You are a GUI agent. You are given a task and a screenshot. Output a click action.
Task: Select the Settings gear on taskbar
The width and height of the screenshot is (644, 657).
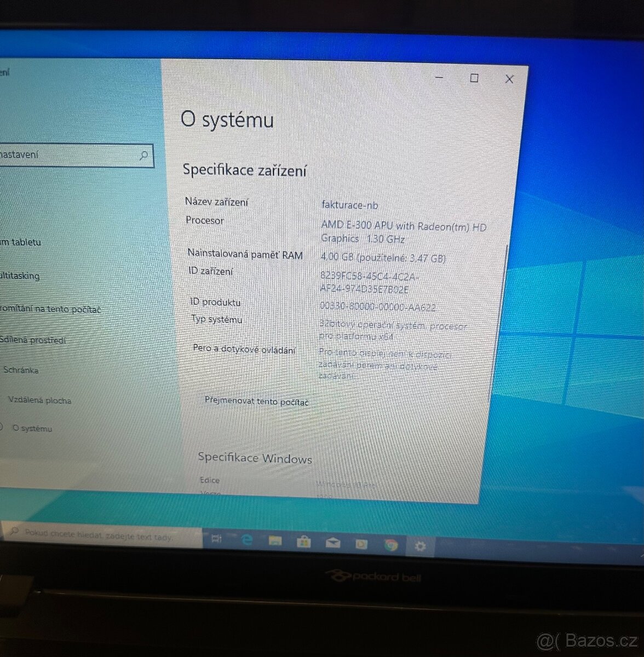tap(420, 546)
